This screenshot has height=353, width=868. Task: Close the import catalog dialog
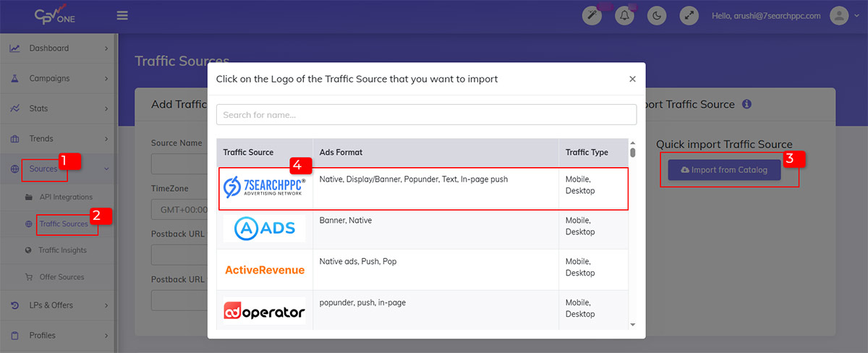tap(632, 79)
